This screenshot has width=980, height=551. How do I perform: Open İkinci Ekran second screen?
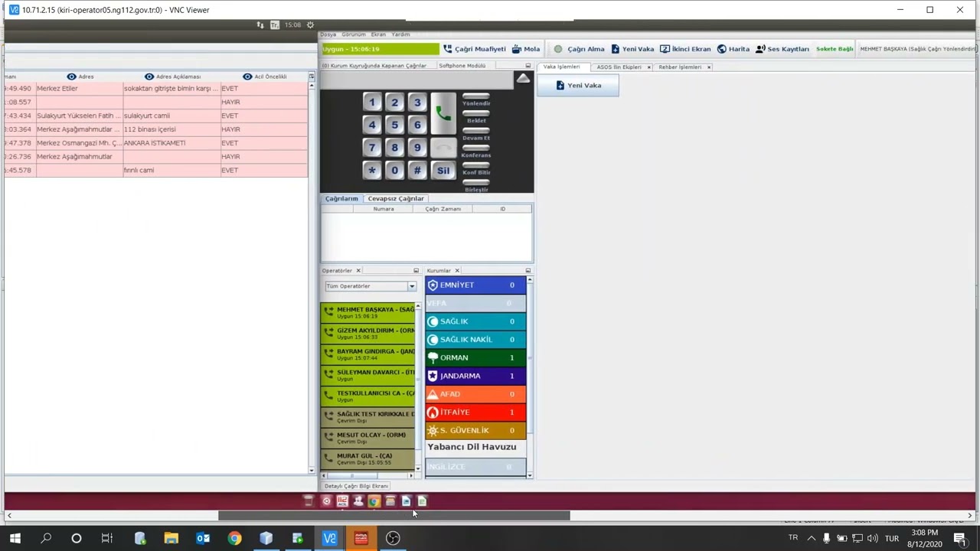tap(685, 49)
